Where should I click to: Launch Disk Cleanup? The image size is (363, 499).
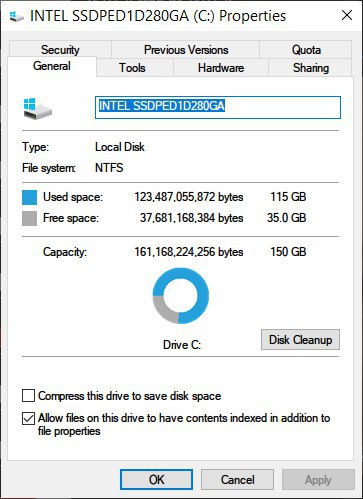[x=300, y=340]
